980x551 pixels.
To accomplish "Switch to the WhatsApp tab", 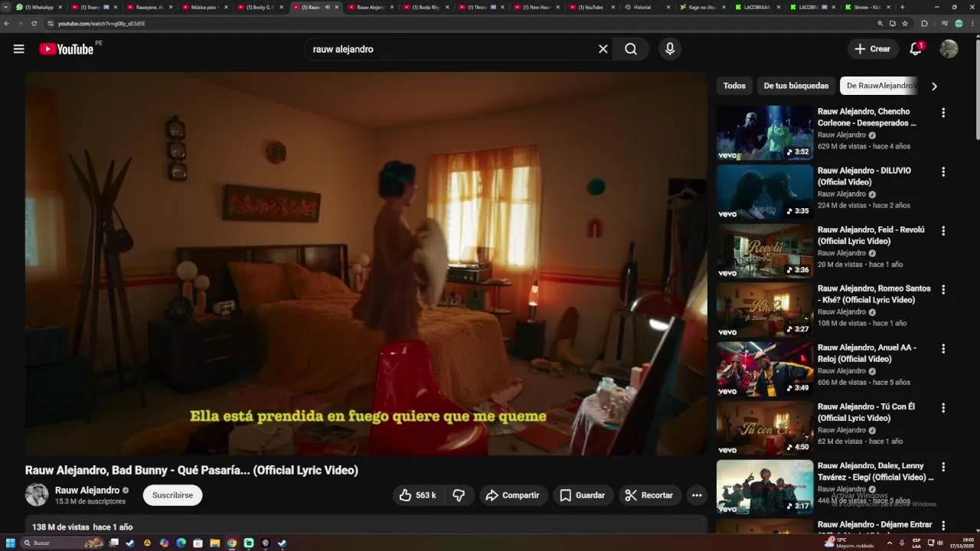I will point(38,7).
